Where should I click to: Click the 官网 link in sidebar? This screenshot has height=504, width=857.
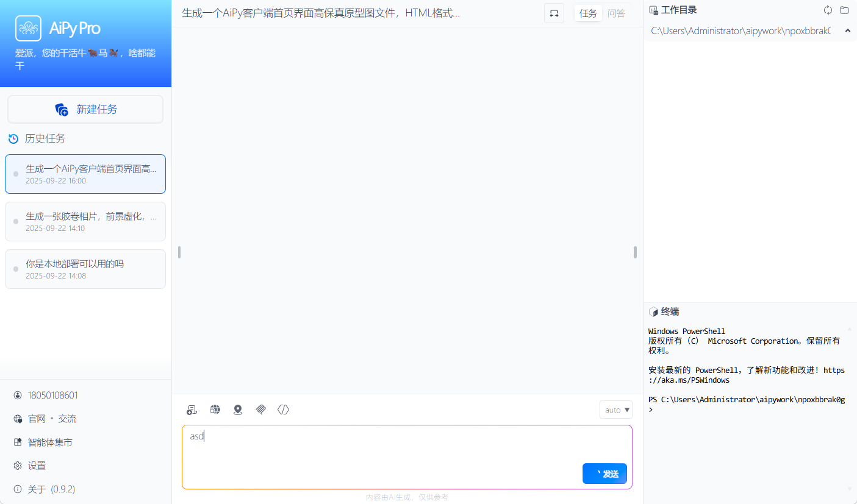[37, 419]
